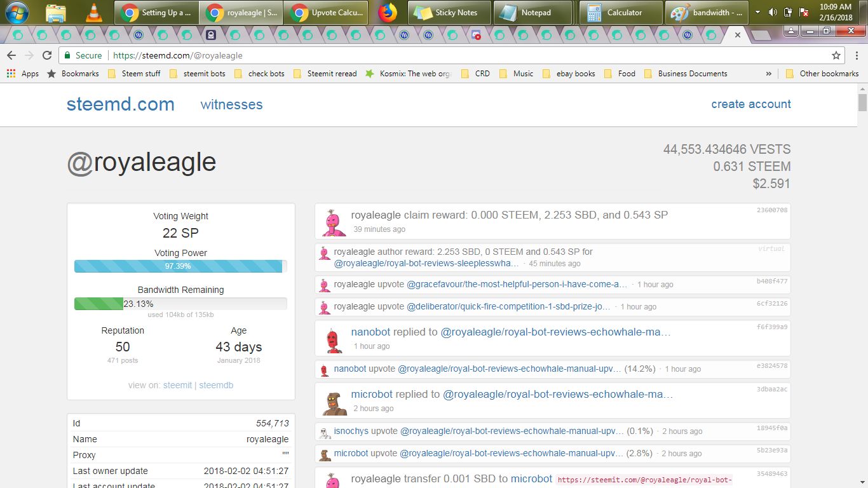
Task: Click isnochys avatar in the 0.1% upvote row
Action: (324, 432)
